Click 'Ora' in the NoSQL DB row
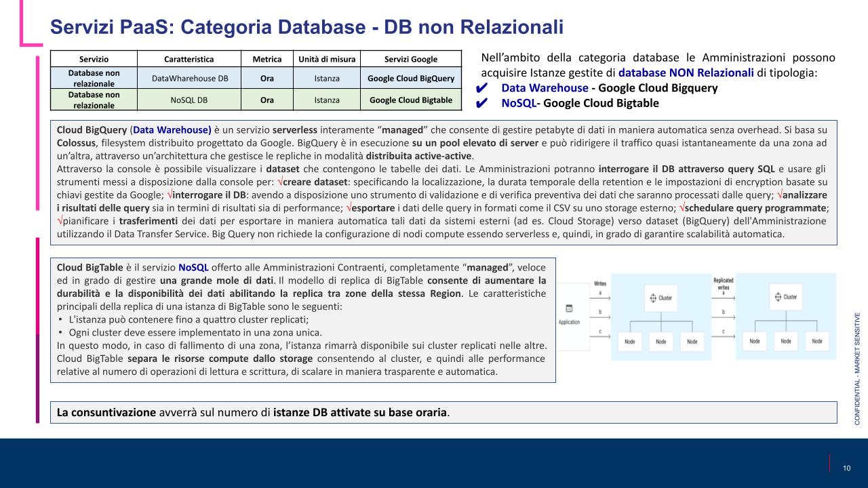The width and height of the screenshot is (868, 488). tap(267, 100)
